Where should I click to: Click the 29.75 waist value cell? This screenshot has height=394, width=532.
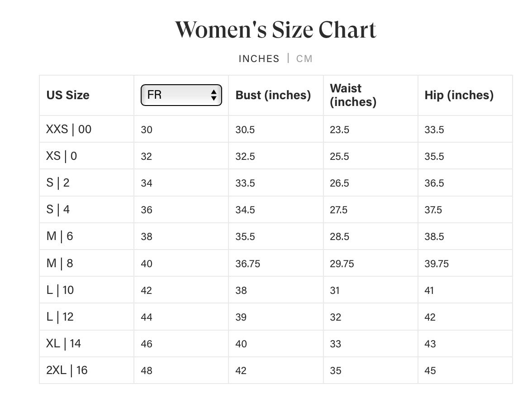(342, 264)
